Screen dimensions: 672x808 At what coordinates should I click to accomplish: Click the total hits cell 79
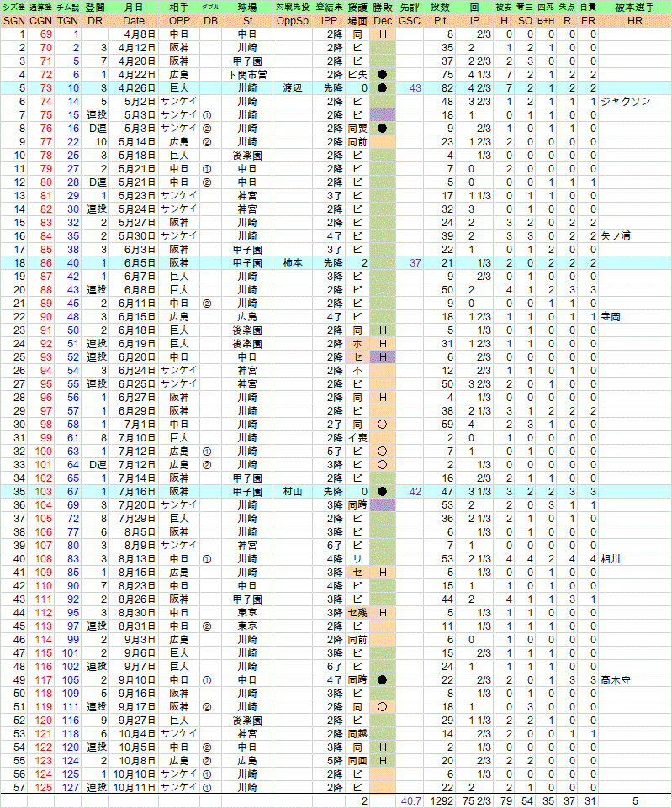pyautogui.click(x=506, y=801)
